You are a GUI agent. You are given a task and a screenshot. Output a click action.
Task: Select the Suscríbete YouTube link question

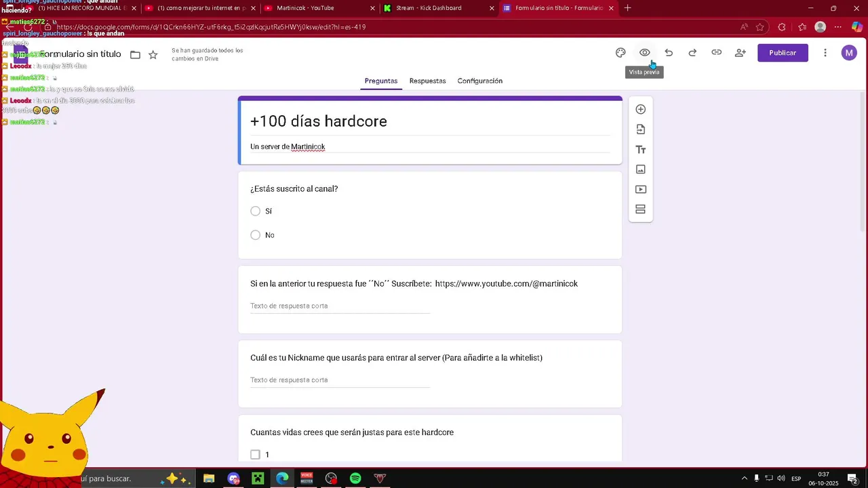click(x=414, y=284)
